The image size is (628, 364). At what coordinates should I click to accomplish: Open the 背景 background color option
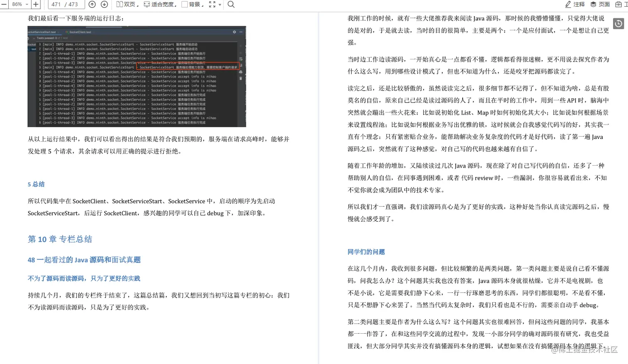[x=192, y=4]
